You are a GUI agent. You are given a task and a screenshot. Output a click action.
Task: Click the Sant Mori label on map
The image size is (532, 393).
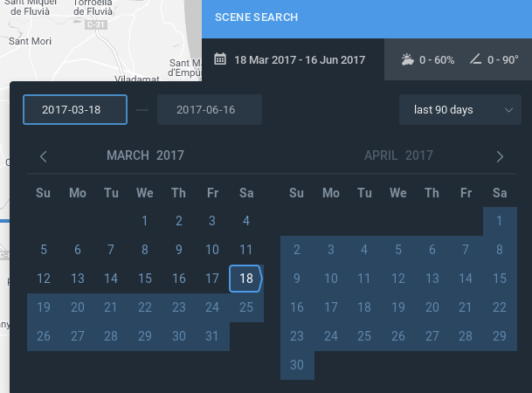(30, 40)
